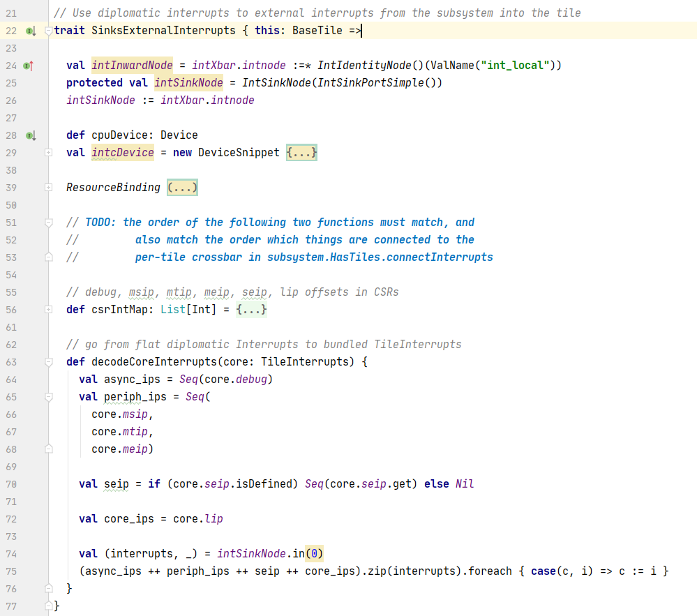Click the seip val name on line 70
This screenshot has width=697, height=616.
click(x=117, y=484)
